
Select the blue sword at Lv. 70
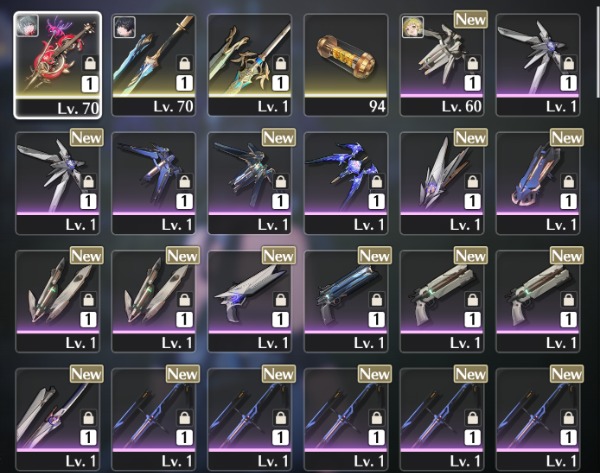click(153, 65)
